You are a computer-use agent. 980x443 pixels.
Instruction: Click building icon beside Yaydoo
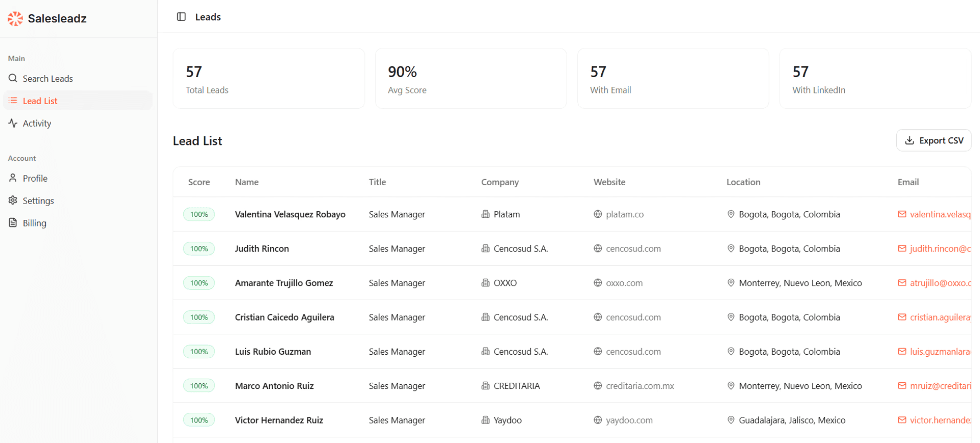click(485, 420)
